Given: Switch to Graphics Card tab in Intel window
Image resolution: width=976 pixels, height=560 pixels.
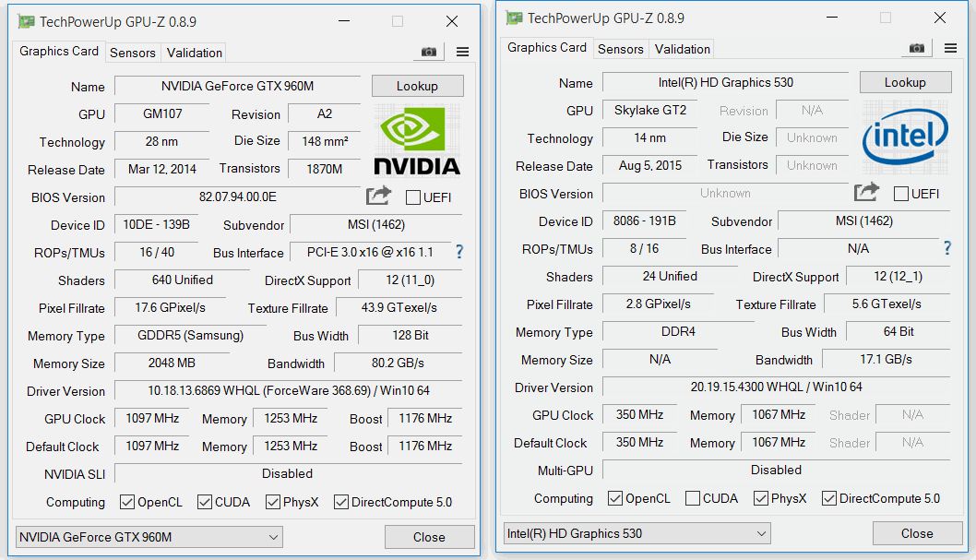Looking at the screenshot, I should [546, 47].
